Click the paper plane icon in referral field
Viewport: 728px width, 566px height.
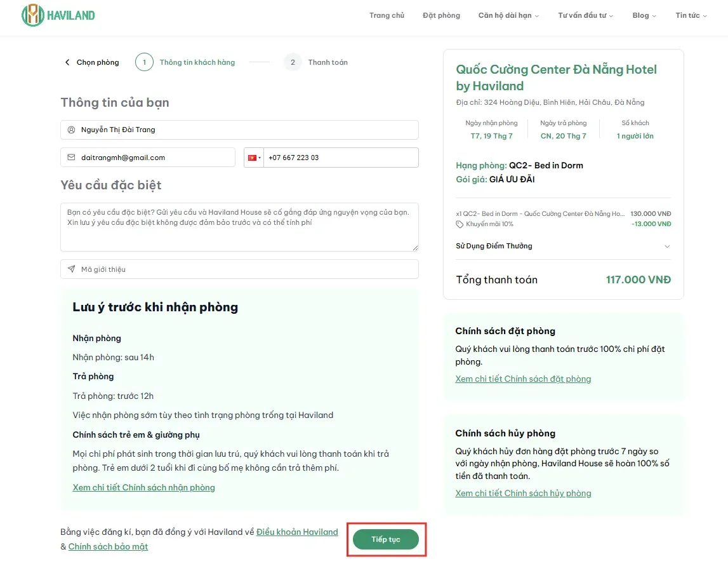(71, 269)
